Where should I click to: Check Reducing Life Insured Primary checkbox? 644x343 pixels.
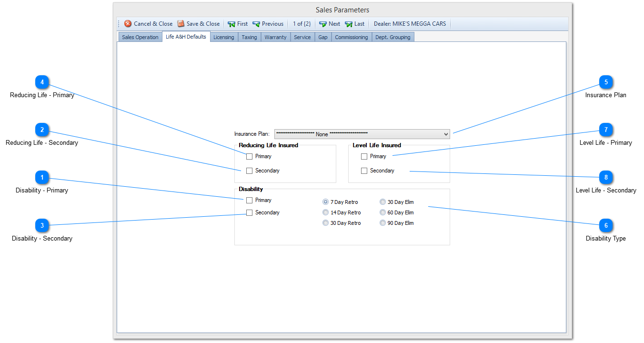tap(249, 156)
